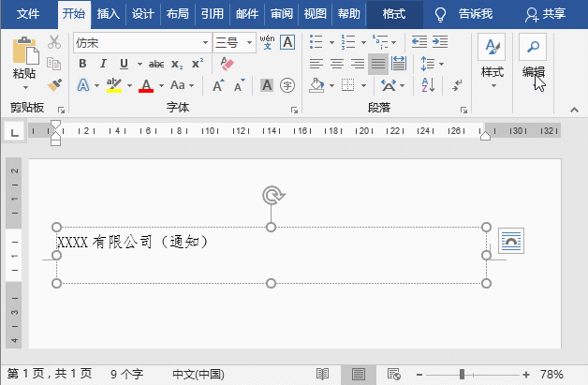588x385 pixels.
Task: Switch to the 插入 tab
Action: (x=109, y=14)
